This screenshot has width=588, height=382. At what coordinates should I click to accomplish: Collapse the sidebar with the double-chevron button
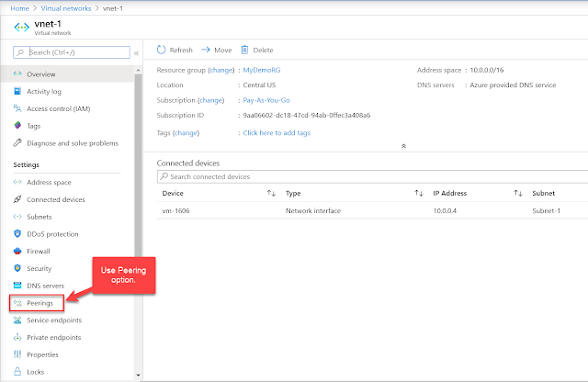click(136, 53)
